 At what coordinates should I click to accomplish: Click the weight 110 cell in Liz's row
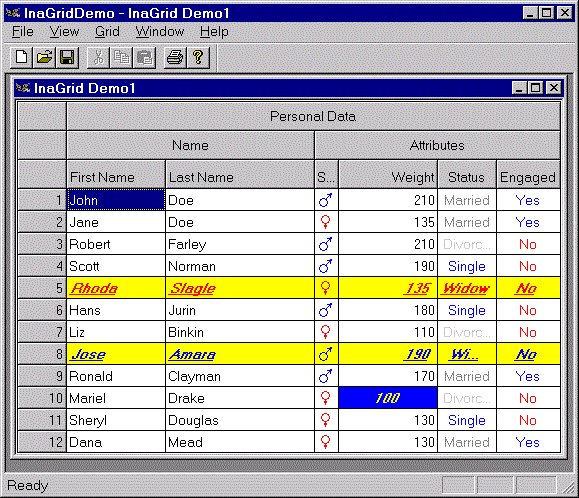pos(388,332)
